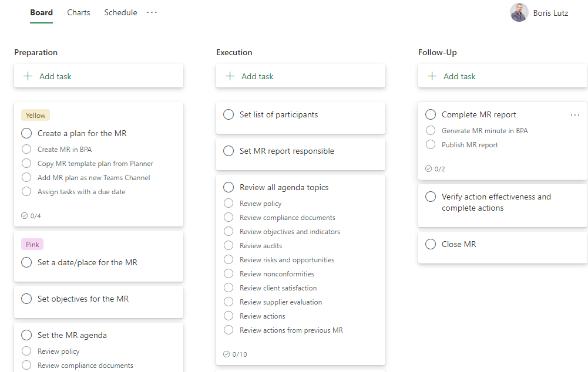Check Review client satisfaction item
Screen dimensions: 588x372
pyautogui.click(x=229, y=288)
